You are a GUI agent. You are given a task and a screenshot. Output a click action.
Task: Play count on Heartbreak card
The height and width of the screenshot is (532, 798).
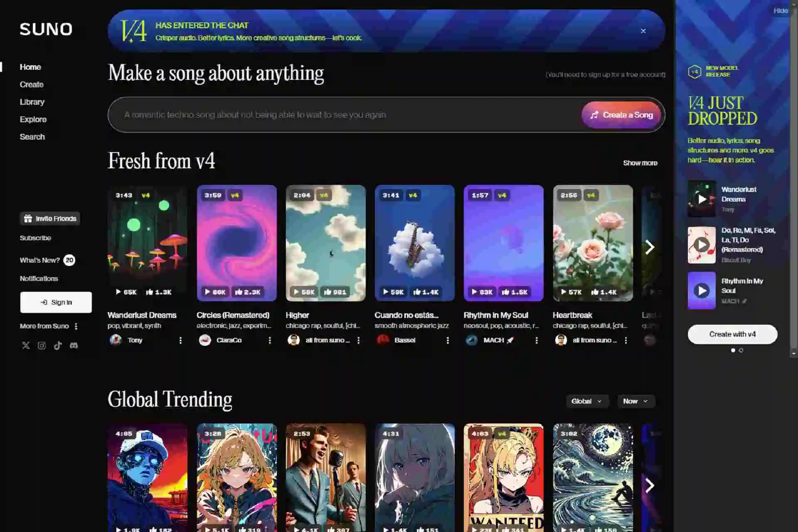(x=571, y=292)
